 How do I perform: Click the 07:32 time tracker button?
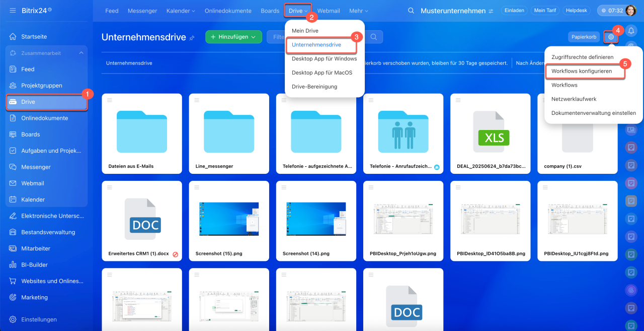[611, 11]
